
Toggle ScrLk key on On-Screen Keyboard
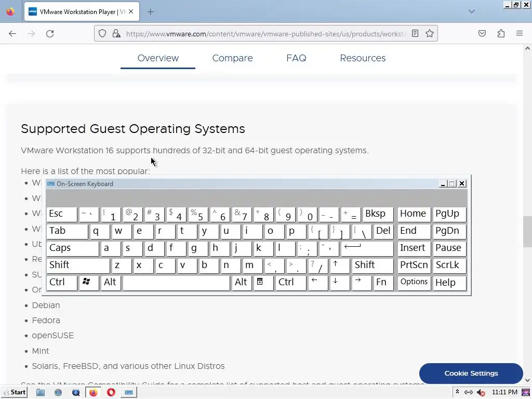pos(449,265)
